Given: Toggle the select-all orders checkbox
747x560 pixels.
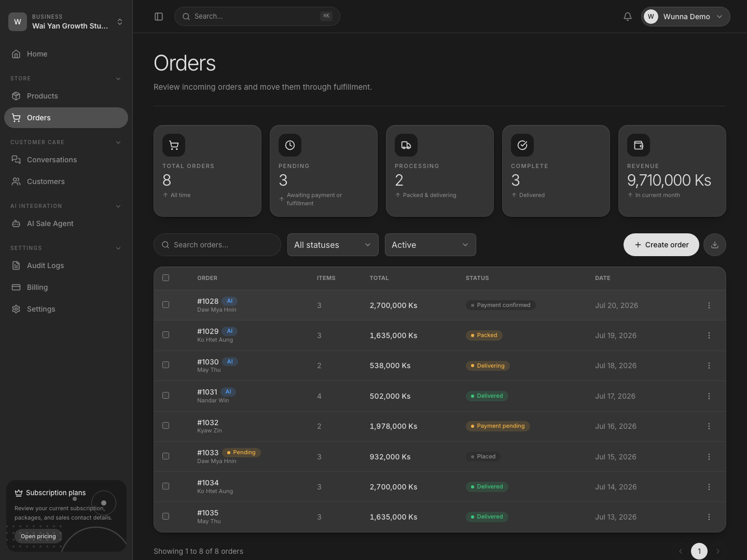Looking at the screenshot, I should pos(166,278).
